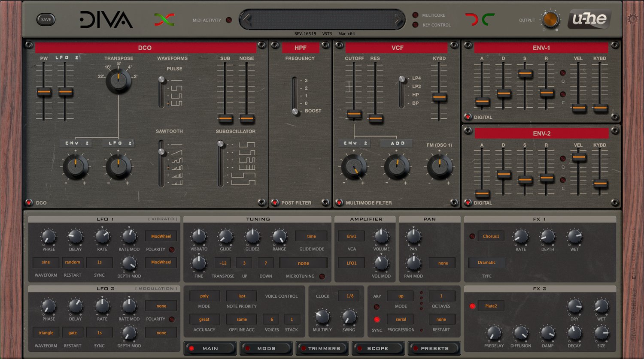Click Transpose -12 value field

223,263
